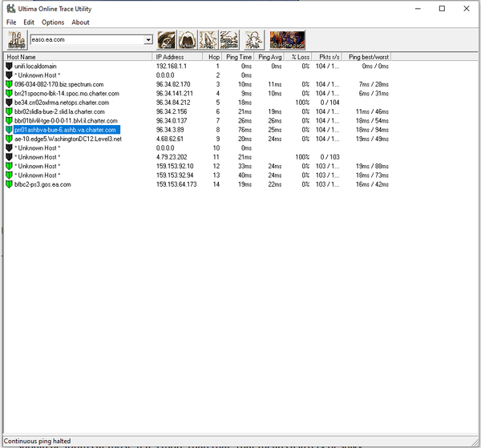Click the app icon in the title bar
Viewport: 481px width, 448px height.
coord(11,9)
